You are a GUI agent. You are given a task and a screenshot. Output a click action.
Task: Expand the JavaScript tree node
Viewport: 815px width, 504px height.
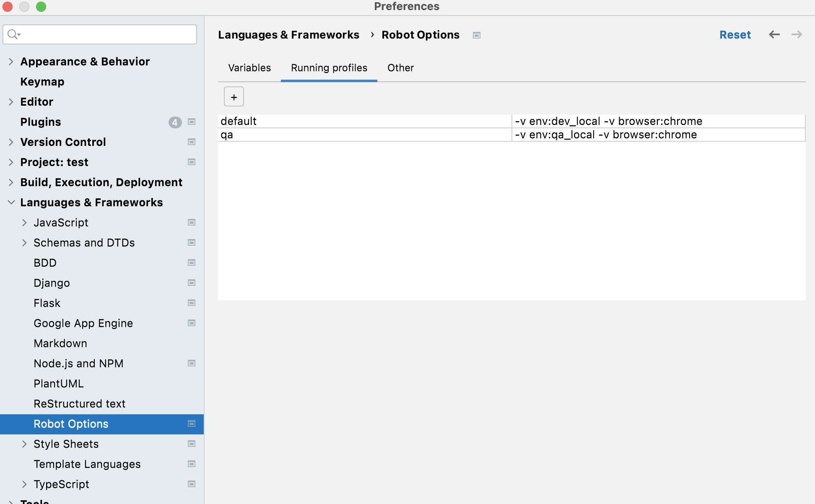[24, 223]
